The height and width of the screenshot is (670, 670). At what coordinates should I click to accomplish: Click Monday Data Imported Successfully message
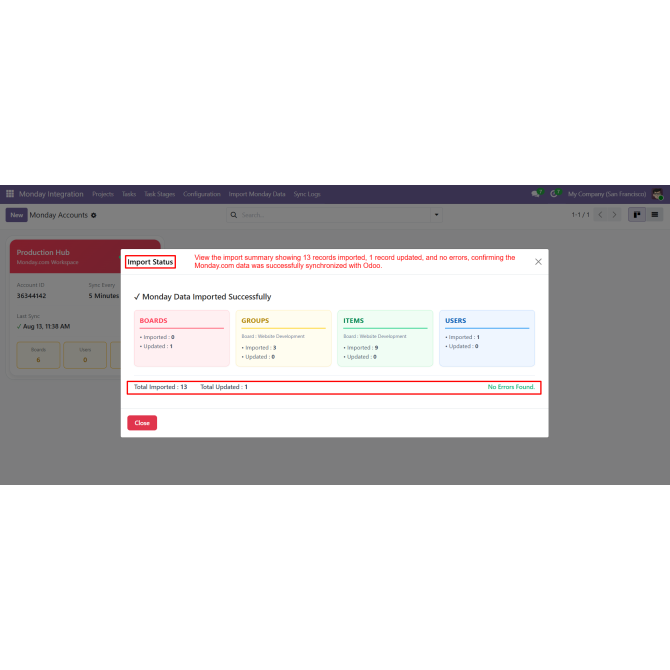click(203, 297)
